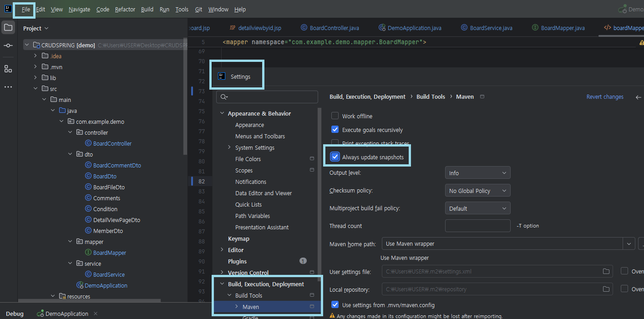Image resolution: width=644 pixels, height=319 pixels.
Task: Select Menus and Toolbars settings
Action: coord(260,136)
